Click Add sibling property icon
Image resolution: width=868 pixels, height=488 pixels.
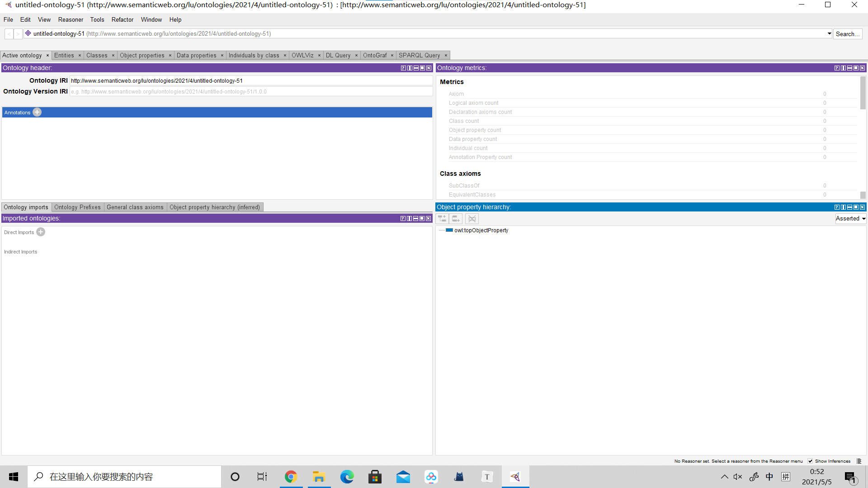pyautogui.click(x=456, y=219)
